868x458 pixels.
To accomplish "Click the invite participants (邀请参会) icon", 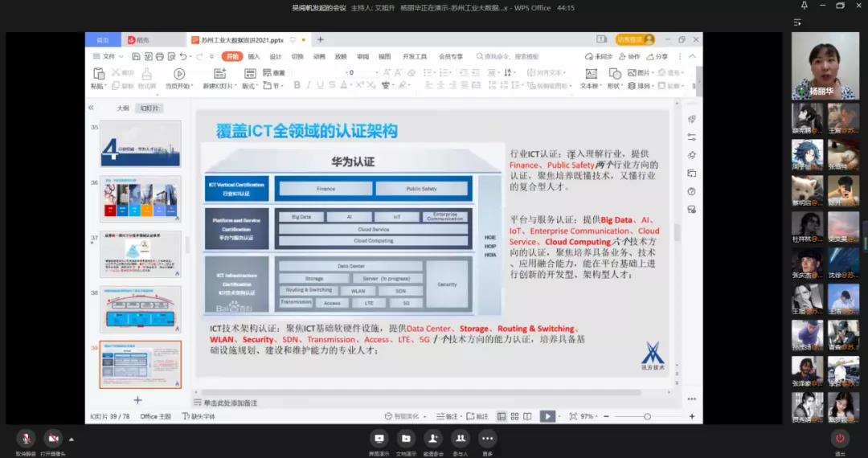I will coord(433,438).
